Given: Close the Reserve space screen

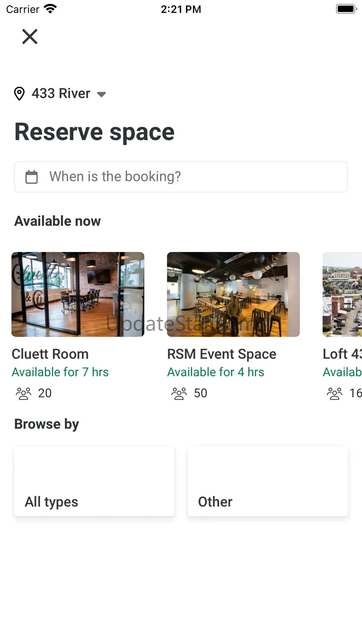Looking at the screenshot, I should [x=30, y=37].
